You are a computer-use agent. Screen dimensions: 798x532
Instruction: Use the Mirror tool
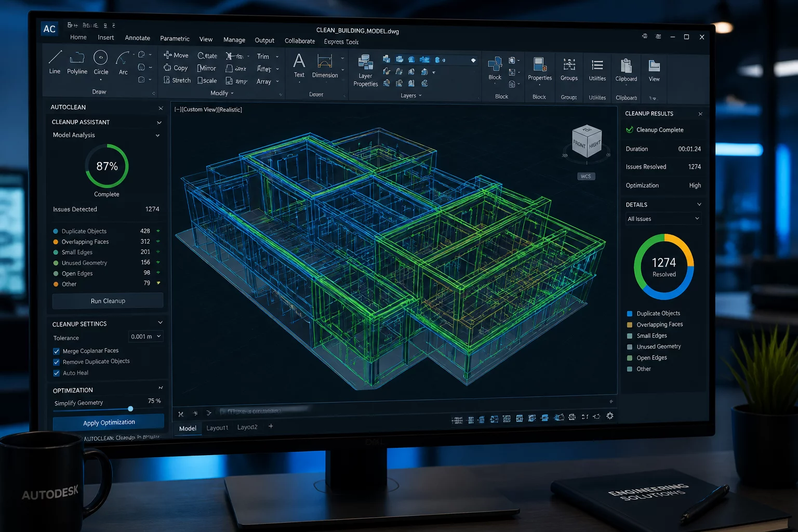point(206,68)
